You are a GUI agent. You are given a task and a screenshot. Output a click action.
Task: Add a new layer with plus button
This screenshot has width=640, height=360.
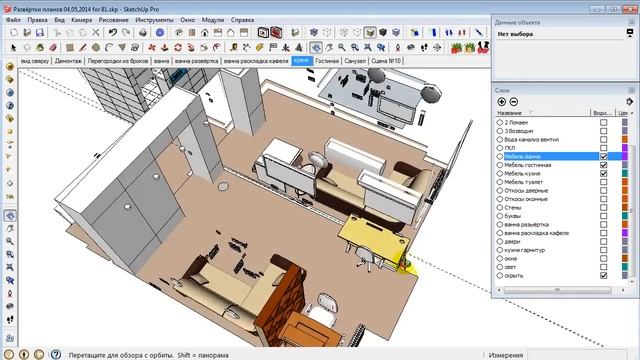[x=502, y=102]
